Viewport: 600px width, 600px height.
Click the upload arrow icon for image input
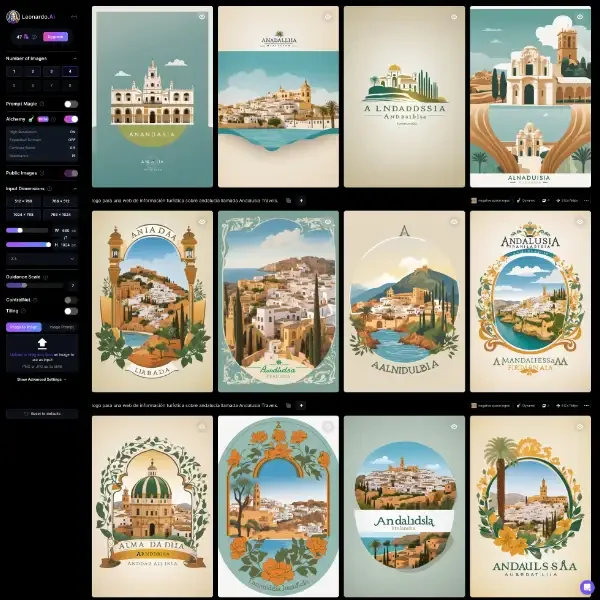click(x=42, y=343)
